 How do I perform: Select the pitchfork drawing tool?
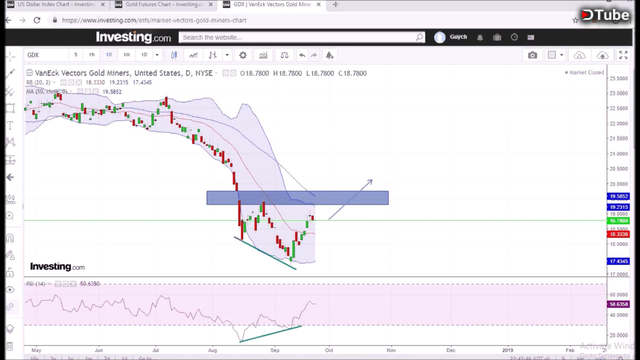point(11,91)
